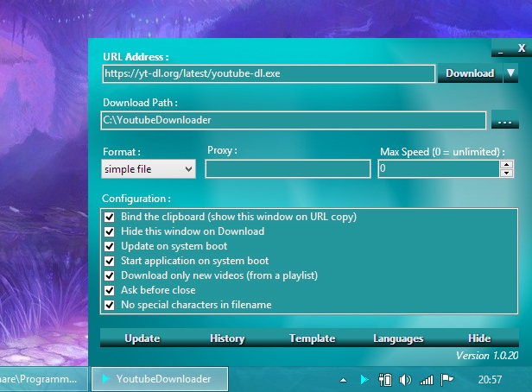The image size is (532, 392).
Task: Select the YoutubeDownloader taskbar button
Action: [160, 379]
